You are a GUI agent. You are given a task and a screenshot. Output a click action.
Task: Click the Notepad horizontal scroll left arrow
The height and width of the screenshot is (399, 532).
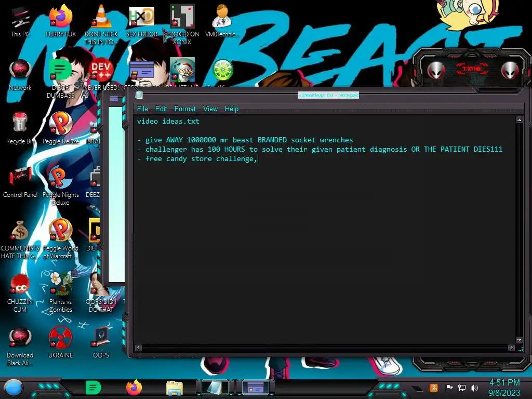(138, 348)
